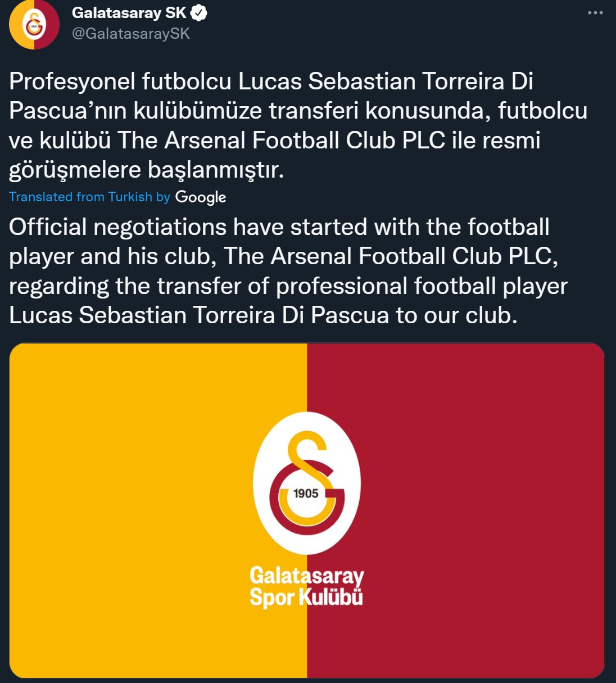616x683 pixels.
Task: Click "görüşmelere" in the original Turkish tweet
Action: click(75, 170)
